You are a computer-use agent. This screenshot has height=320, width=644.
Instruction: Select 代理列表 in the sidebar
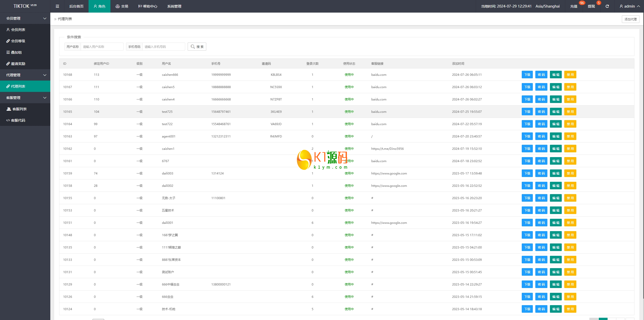click(25, 86)
